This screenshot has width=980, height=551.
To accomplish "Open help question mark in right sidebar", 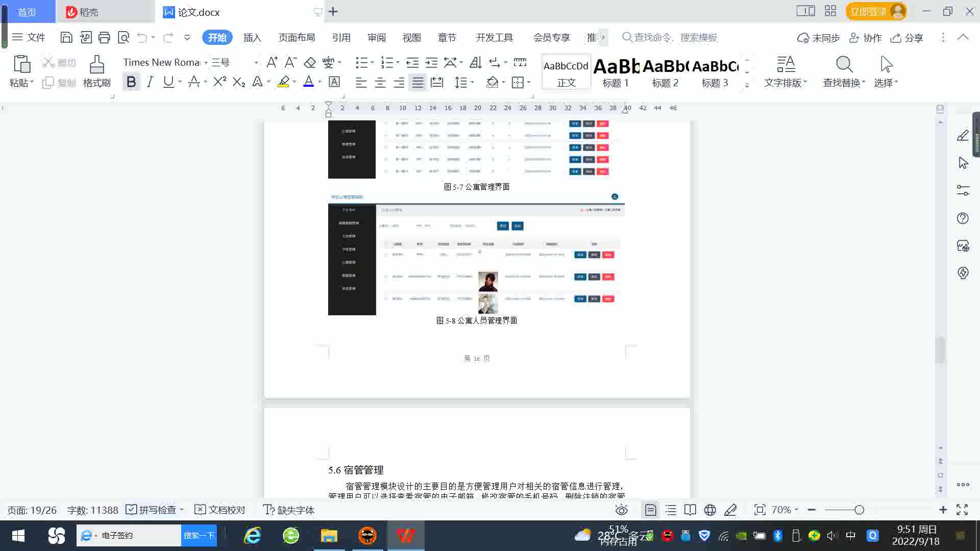I will coord(963,218).
